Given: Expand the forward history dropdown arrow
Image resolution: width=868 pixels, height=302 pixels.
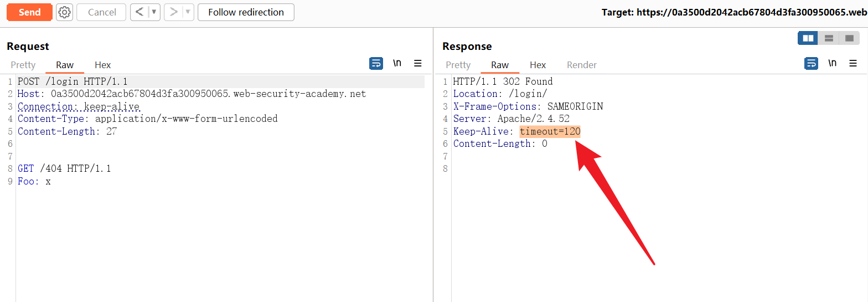Looking at the screenshot, I should (x=188, y=12).
